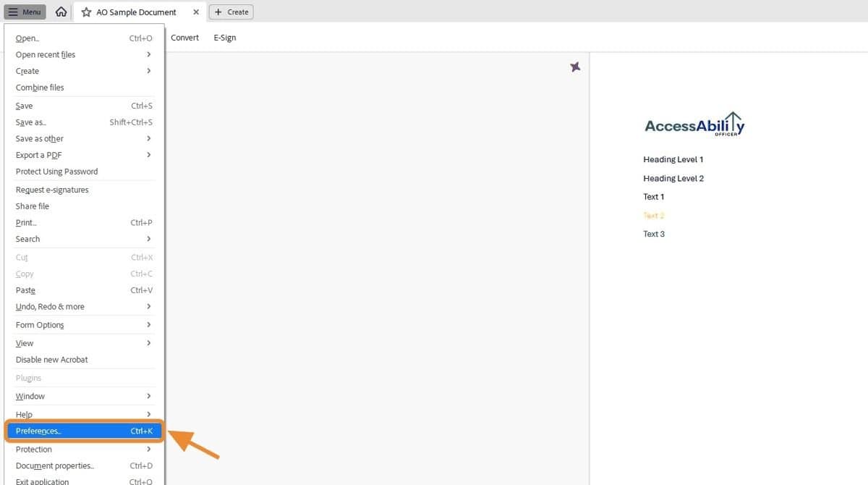Open Document properties
Viewport: 868px width, 485px height.
click(54, 465)
